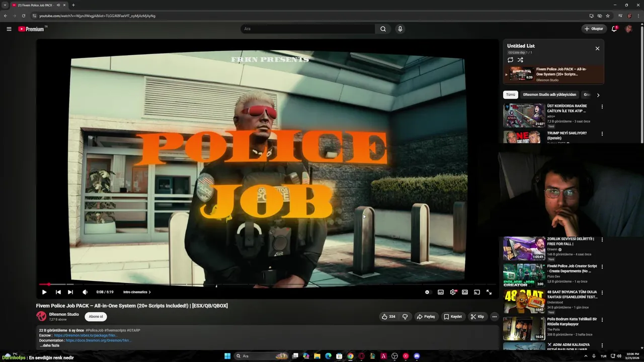Skip to the next video

coord(70,292)
